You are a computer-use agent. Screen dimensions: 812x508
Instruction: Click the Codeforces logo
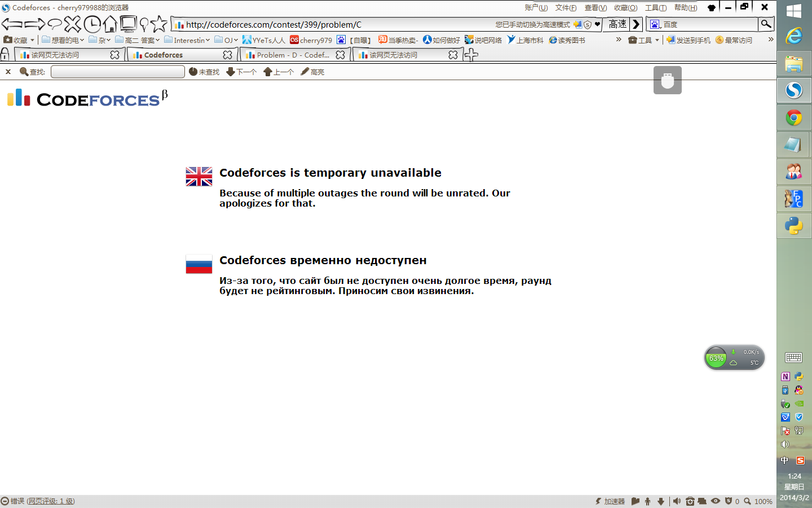point(87,98)
